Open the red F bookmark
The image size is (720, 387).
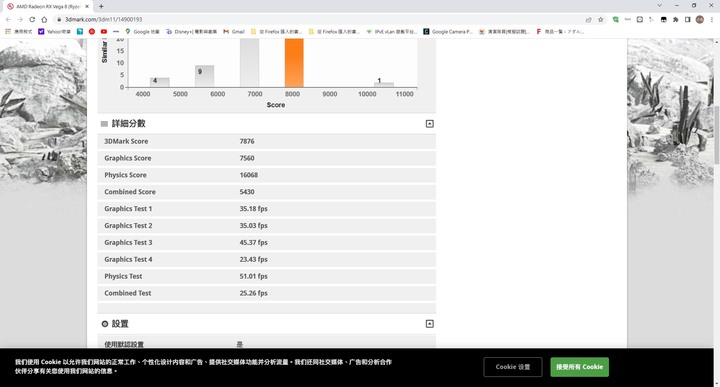pos(560,32)
